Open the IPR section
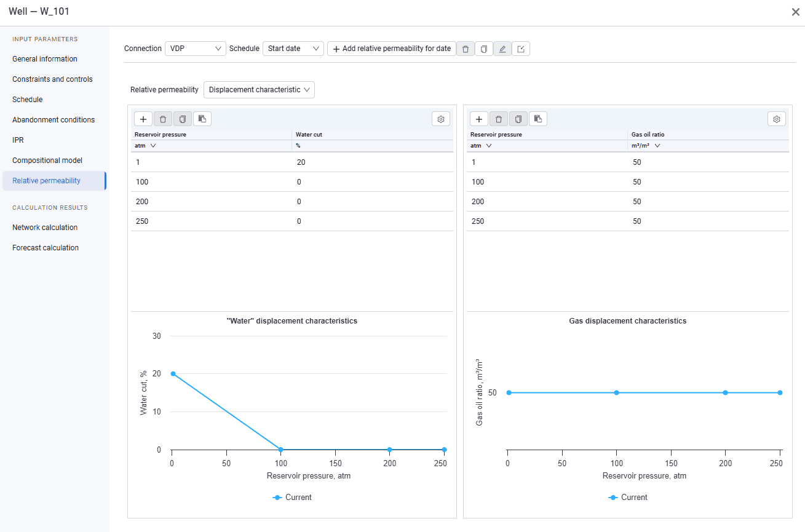Image resolution: width=805 pixels, height=532 pixels. pyautogui.click(x=18, y=140)
